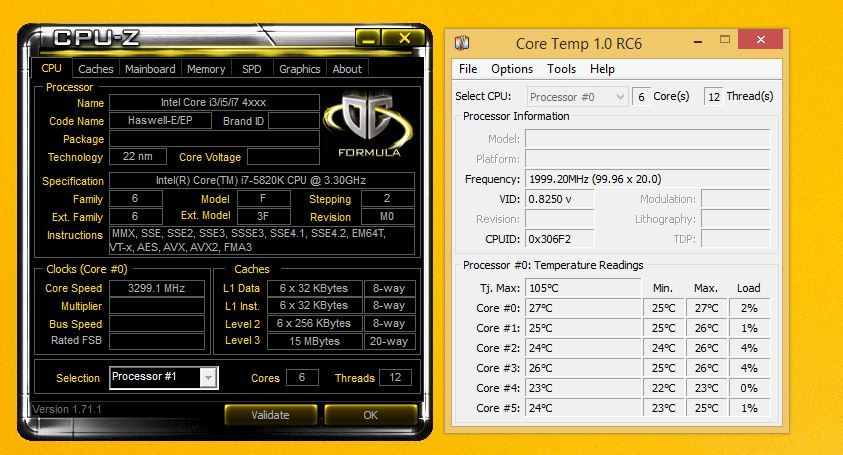Click the Validate button
The image size is (843, 455).
point(270,415)
